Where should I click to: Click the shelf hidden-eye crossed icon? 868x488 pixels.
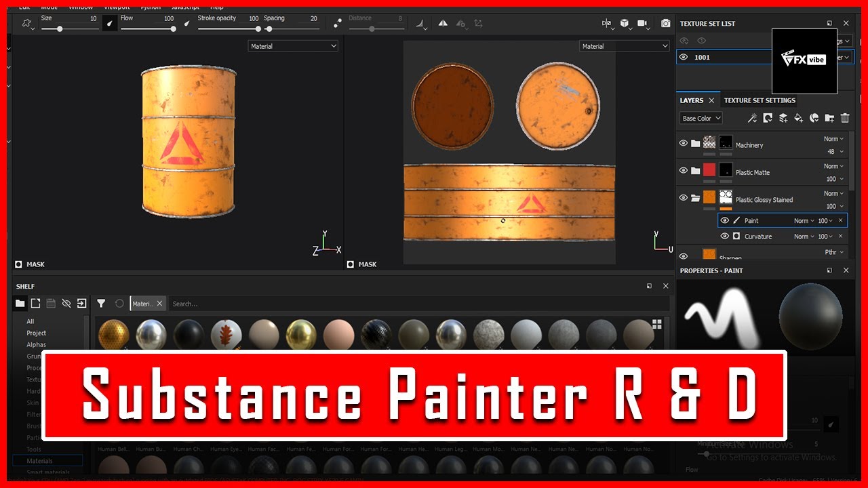pyautogui.click(x=66, y=304)
